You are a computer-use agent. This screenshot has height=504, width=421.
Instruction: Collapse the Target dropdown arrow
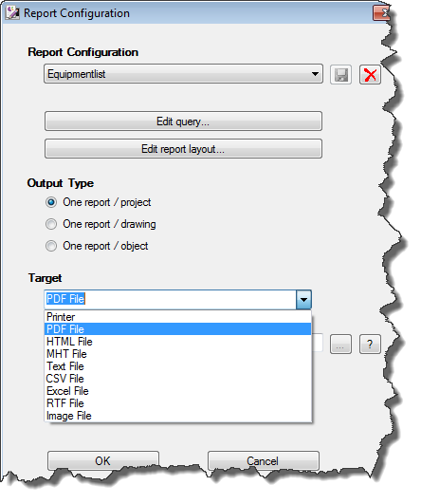(x=303, y=300)
